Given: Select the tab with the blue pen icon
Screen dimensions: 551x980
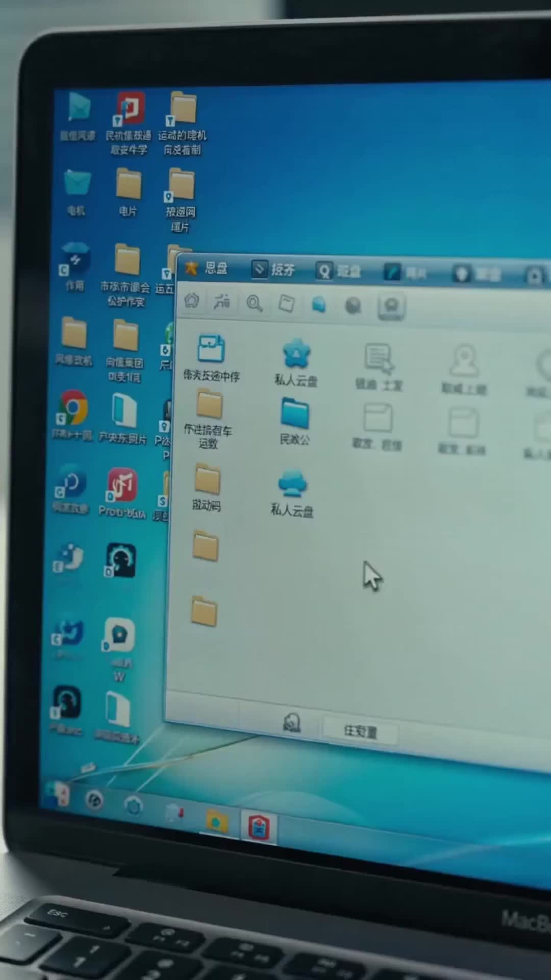Looking at the screenshot, I should coord(405,273).
